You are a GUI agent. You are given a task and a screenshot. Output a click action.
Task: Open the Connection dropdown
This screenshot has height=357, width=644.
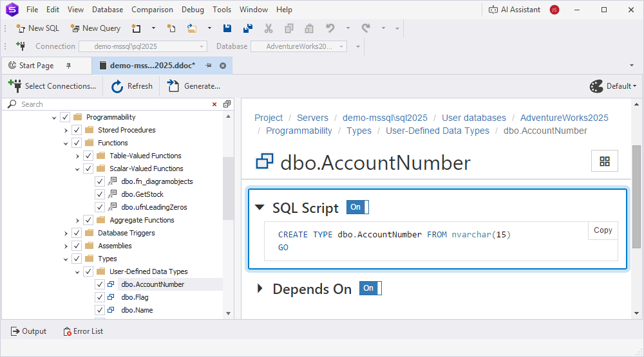tap(142, 46)
